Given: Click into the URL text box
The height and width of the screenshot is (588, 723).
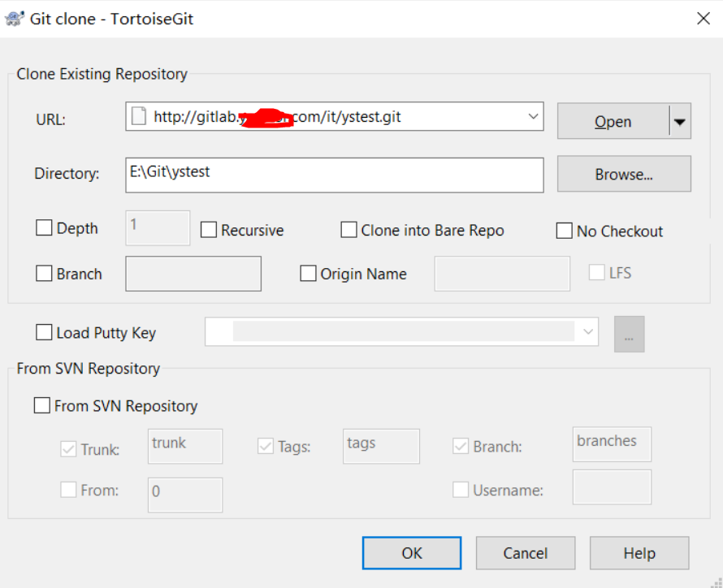Looking at the screenshot, I should pyautogui.click(x=335, y=116).
